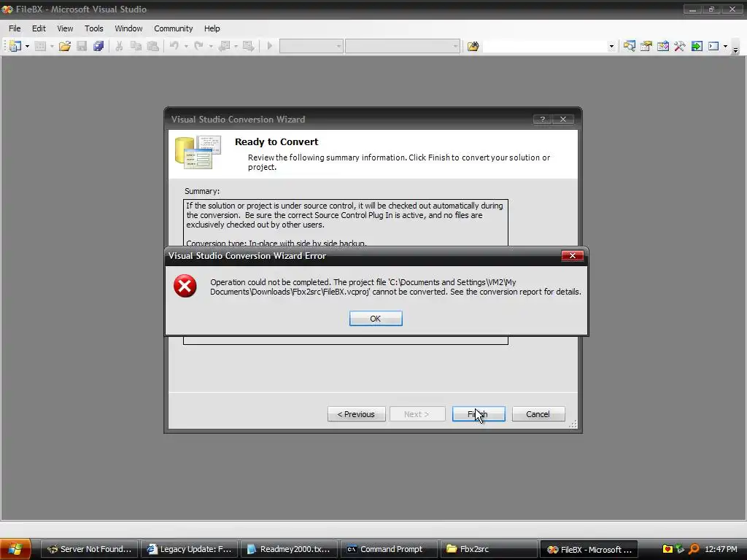Click the Previous button in the wizard
747x560 pixels.
click(x=356, y=414)
